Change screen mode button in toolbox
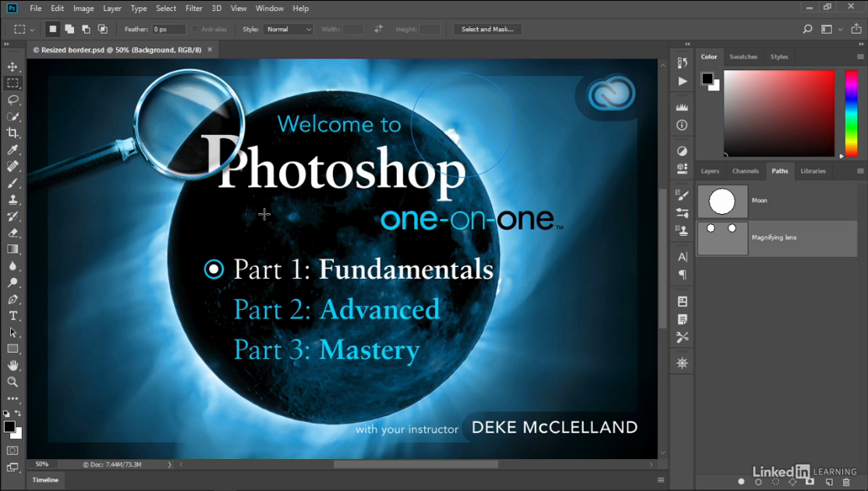The height and width of the screenshot is (491, 868). tap(12, 467)
